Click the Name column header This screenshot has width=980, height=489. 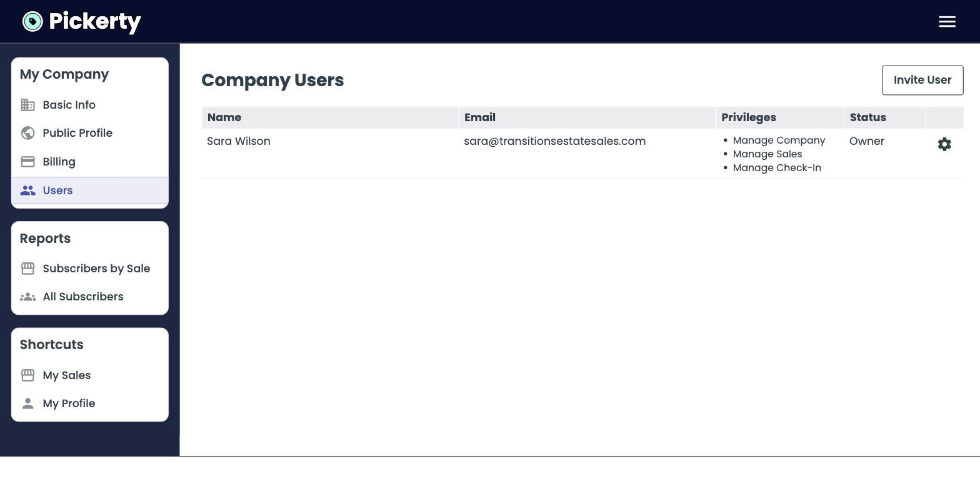click(224, 117)
